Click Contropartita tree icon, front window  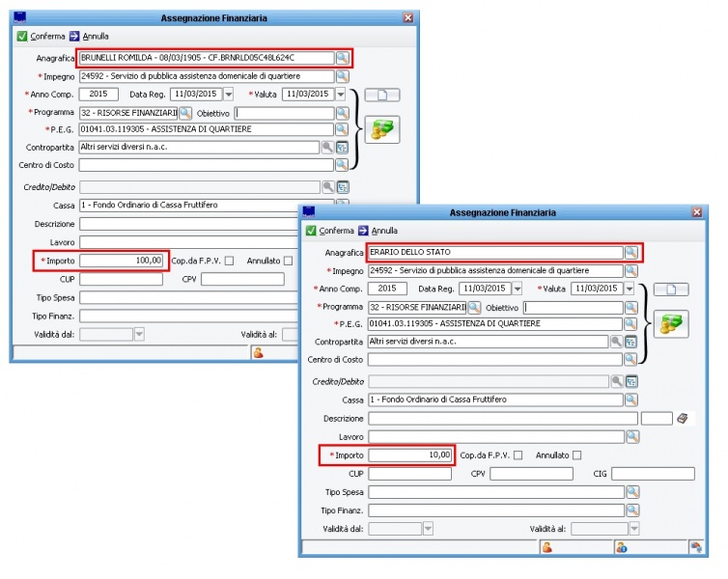tap(630, 342)
